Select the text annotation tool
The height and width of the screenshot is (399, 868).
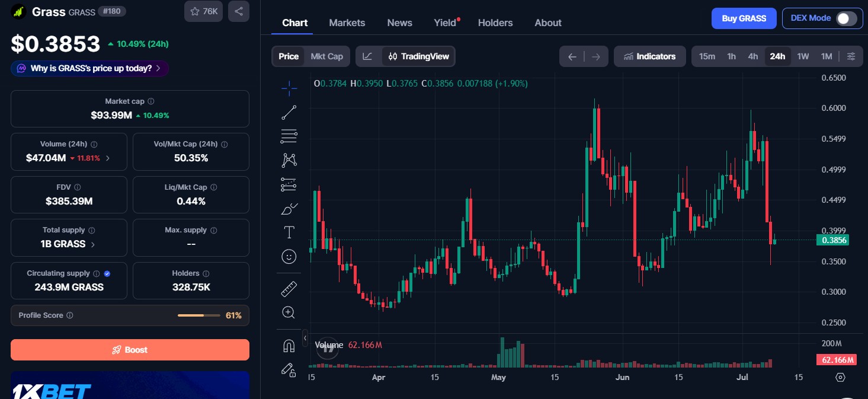tap(289, 232)
